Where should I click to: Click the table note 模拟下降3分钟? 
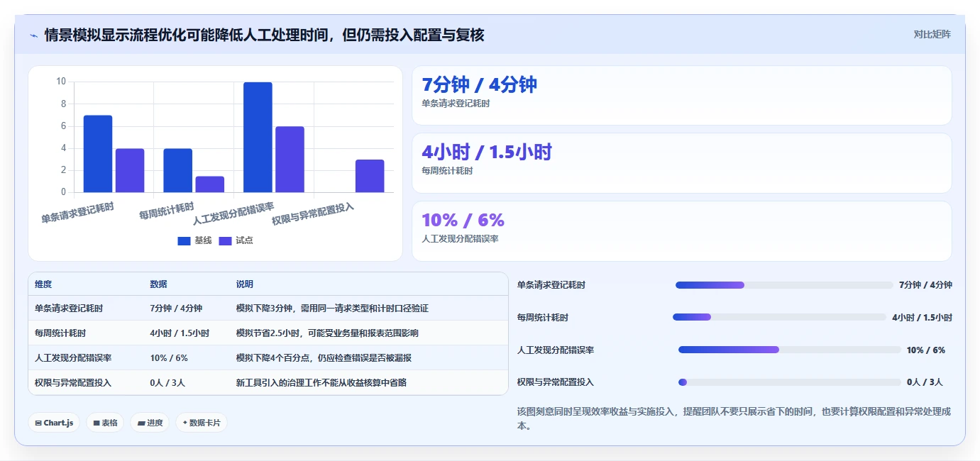(x=332, y=309)
